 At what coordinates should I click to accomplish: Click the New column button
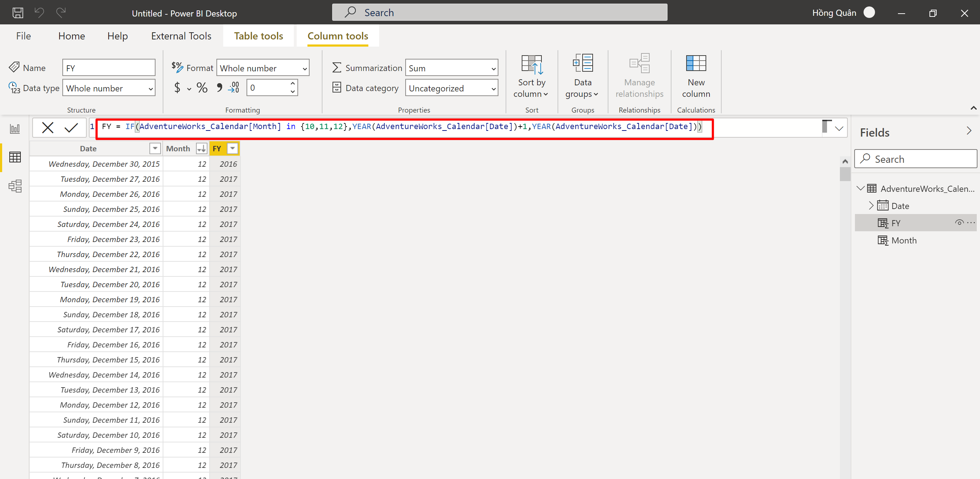695,76
